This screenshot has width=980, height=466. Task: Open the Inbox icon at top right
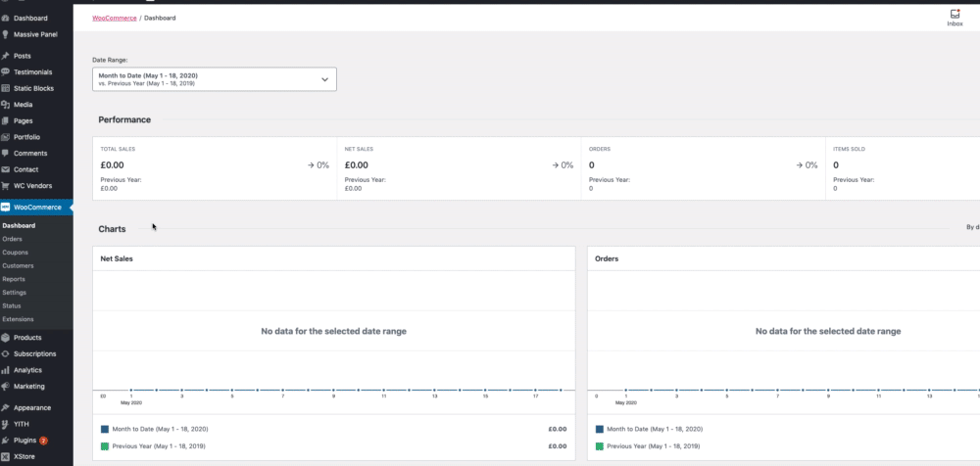pyautogui.click(x=955, y=18)
